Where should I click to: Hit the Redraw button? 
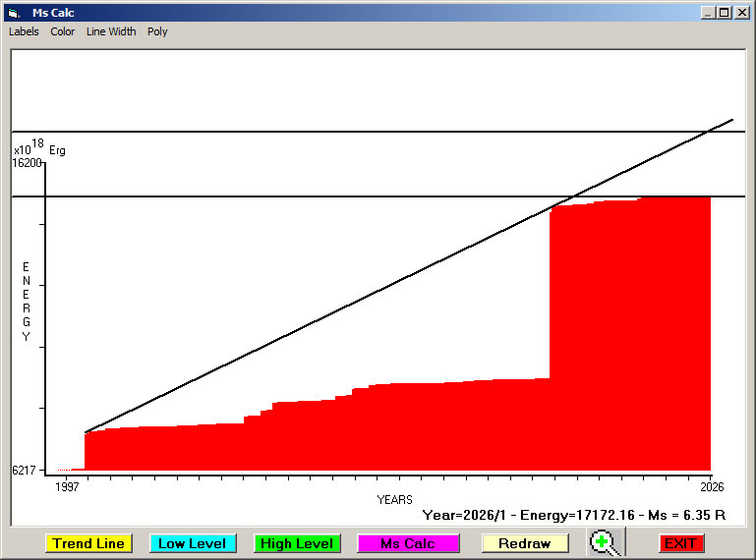tap(525, 543)
